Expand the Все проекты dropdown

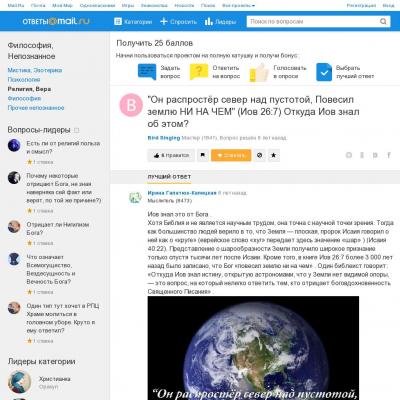(x=239, y=6)
